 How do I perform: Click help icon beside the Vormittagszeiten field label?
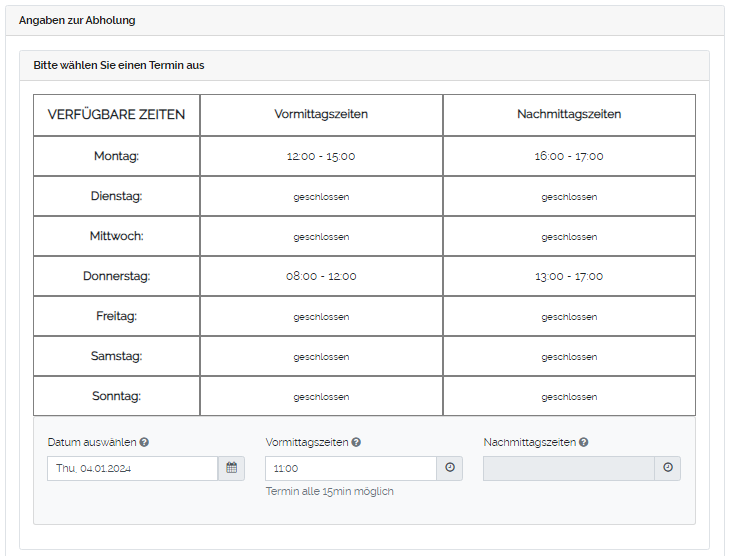(357, 442)
